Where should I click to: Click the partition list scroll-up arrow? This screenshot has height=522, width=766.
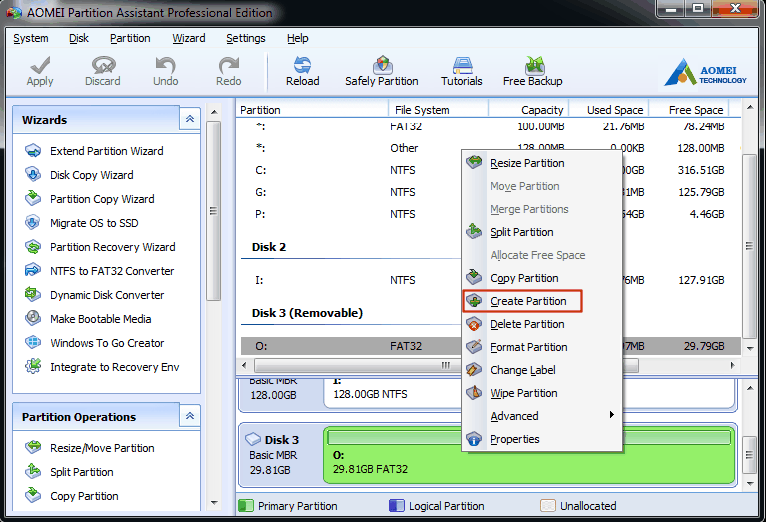coord(749,106)
